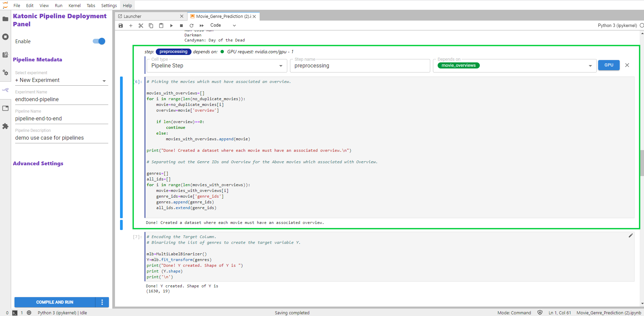
Task: Click the edit pencil icon on cell 7
Action: click(x=631, y=235)
